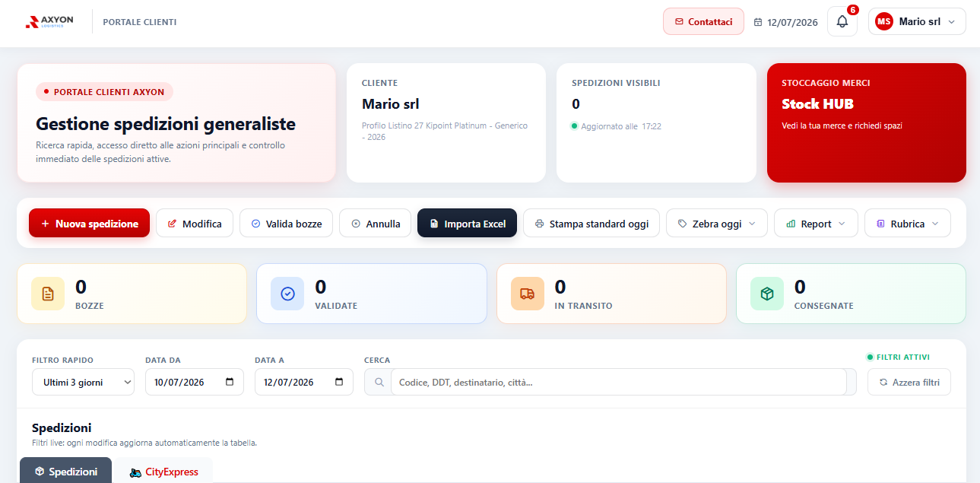Click the printer icon in Stampa standard oggi
The image size is (980, 483).
click(x=539, y=224)
